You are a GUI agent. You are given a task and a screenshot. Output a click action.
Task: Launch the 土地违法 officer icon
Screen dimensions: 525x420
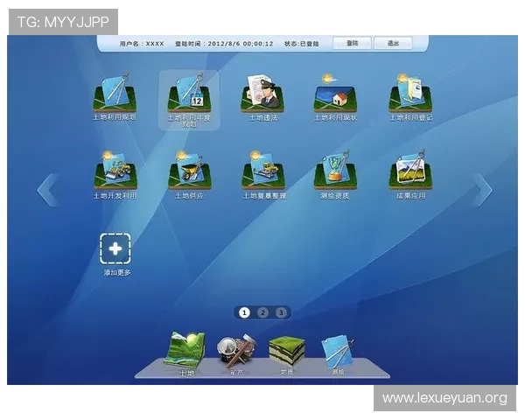[x=262, y=93]
